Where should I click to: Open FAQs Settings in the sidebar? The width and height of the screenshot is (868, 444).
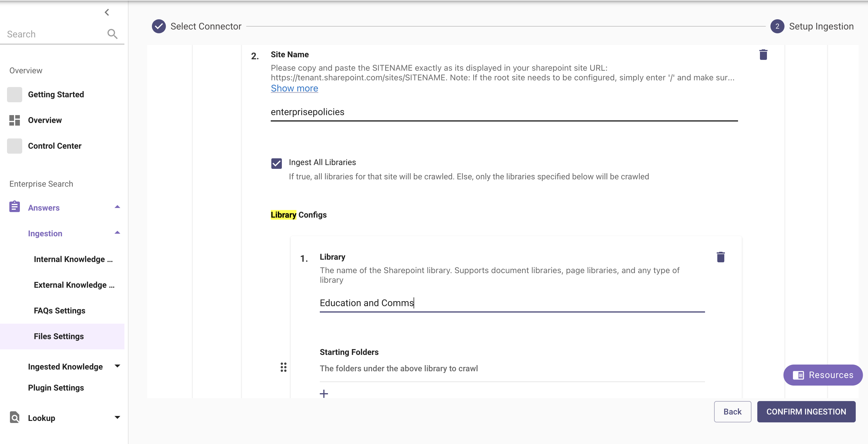[x=59, y=311]
